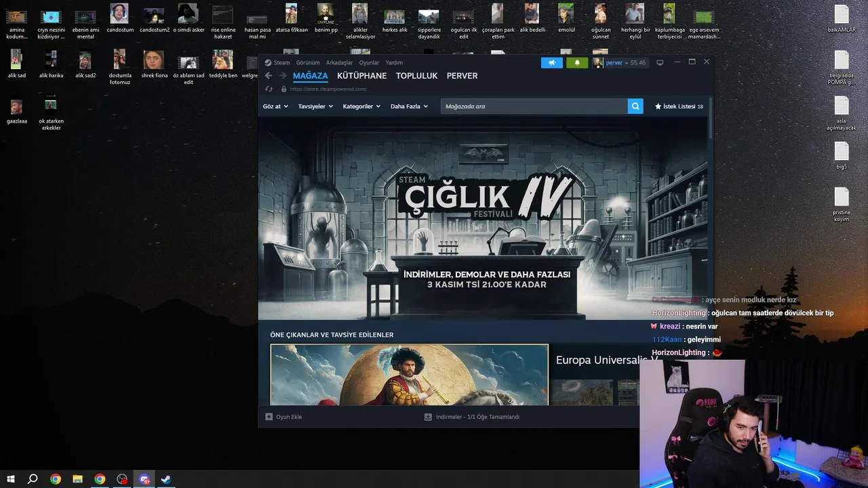Click the plus icon next to Oyun Ekle
The height and width of the screenshot is (488, 868).
pyautogui.click(x=269, y=417)
